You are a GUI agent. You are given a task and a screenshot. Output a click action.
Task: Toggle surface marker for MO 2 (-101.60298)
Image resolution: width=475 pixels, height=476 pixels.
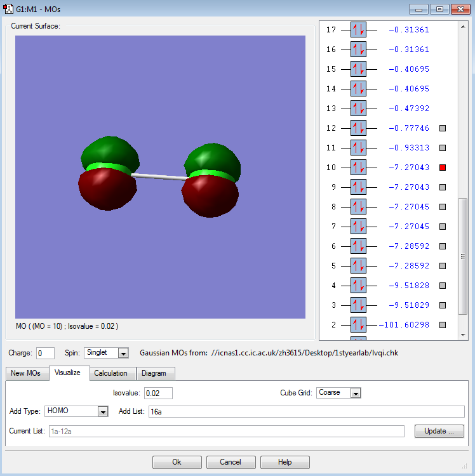443,325
